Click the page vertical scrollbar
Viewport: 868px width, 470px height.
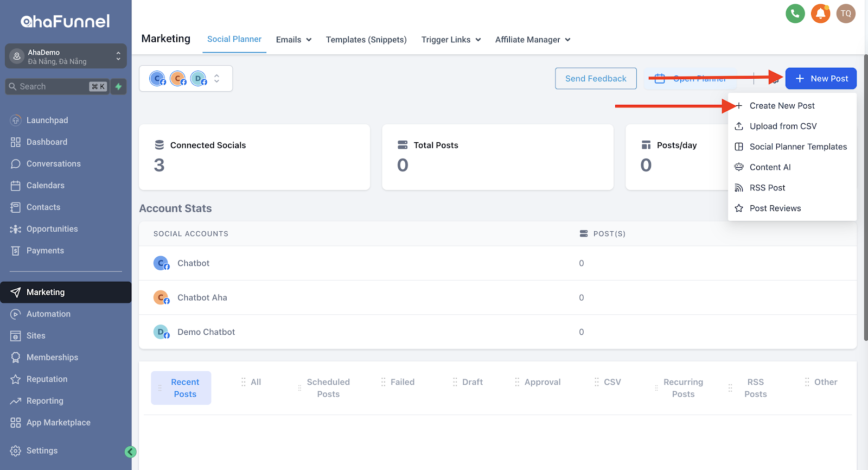(x=865, y=198)
